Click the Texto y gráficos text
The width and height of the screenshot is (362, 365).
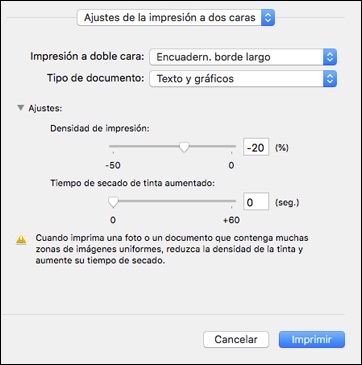pos(195,79)
